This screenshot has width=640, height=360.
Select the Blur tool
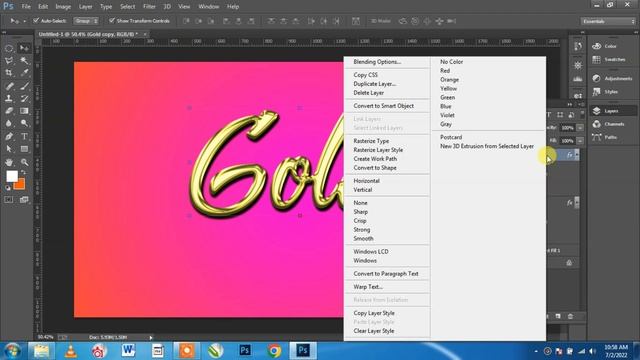(x=9, y=123)
